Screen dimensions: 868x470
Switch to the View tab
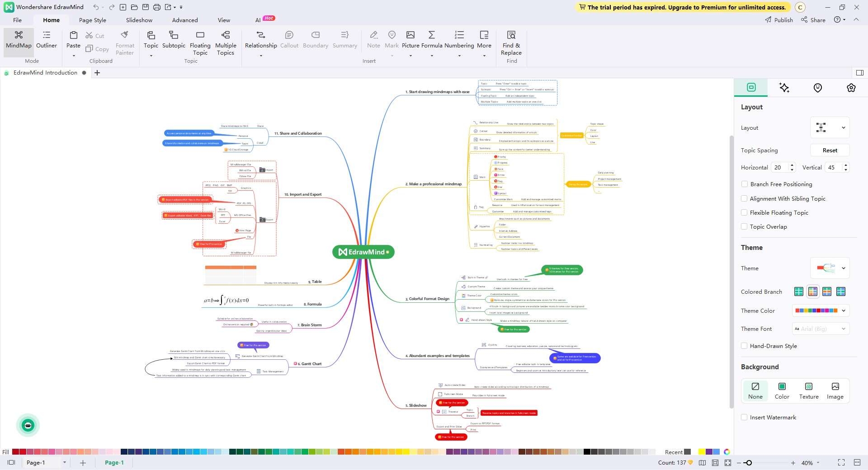224,20
